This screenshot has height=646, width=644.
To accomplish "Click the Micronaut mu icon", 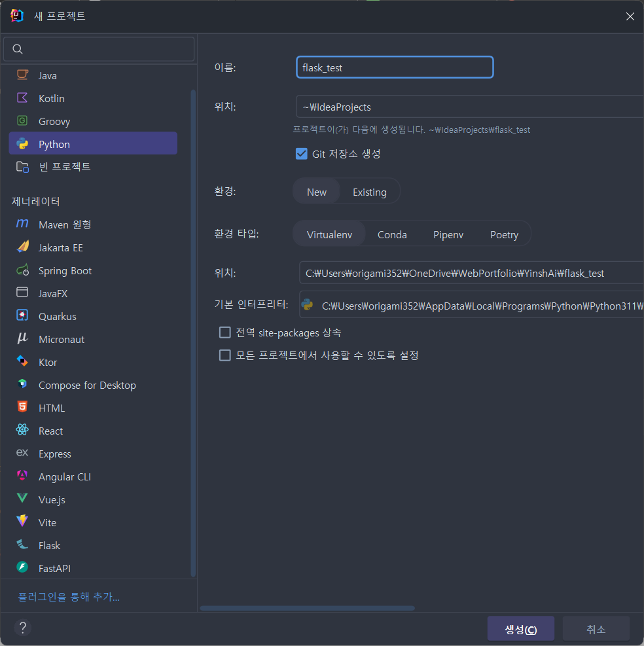I will click(22, 338).
